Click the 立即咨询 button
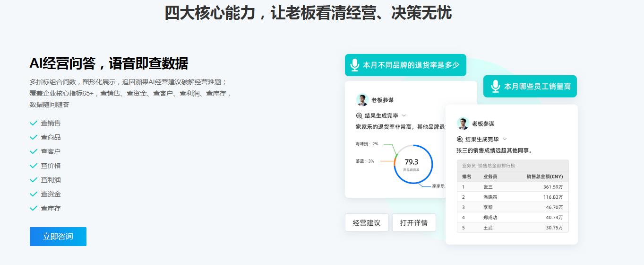 58,237
